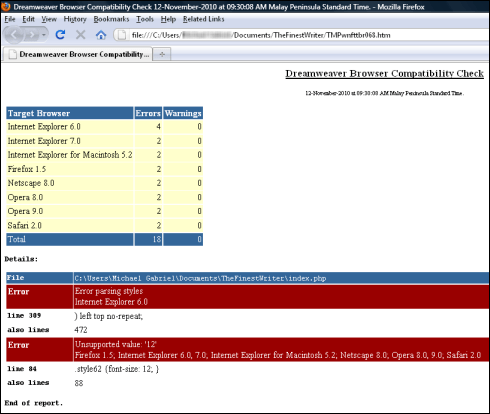
Task: Click the index.php file path text
Action: tap(200, 278)
